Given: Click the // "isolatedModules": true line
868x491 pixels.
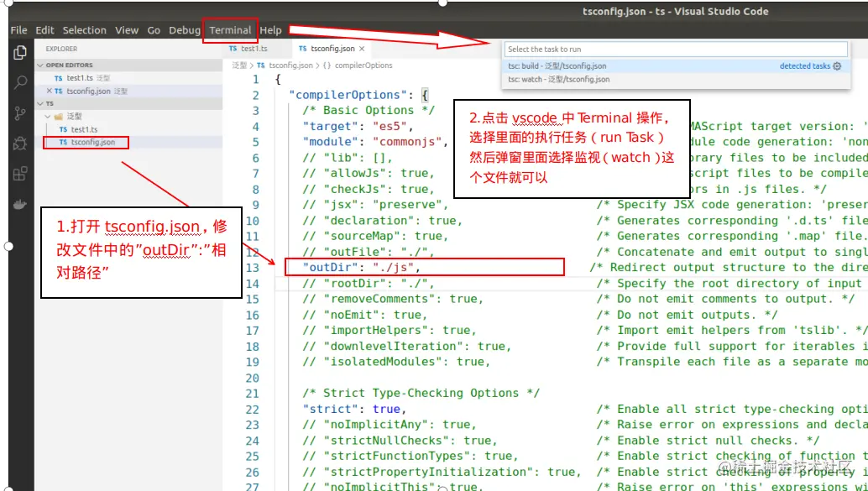Looking at the screenshot, I should 396,362.
